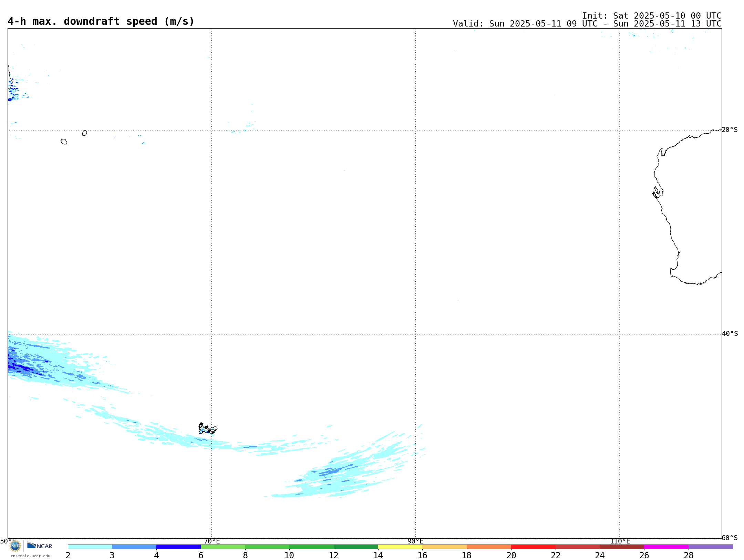Click the red 20-22 color swatch
This screenshot has width=744, height=560.
point(533,547)
